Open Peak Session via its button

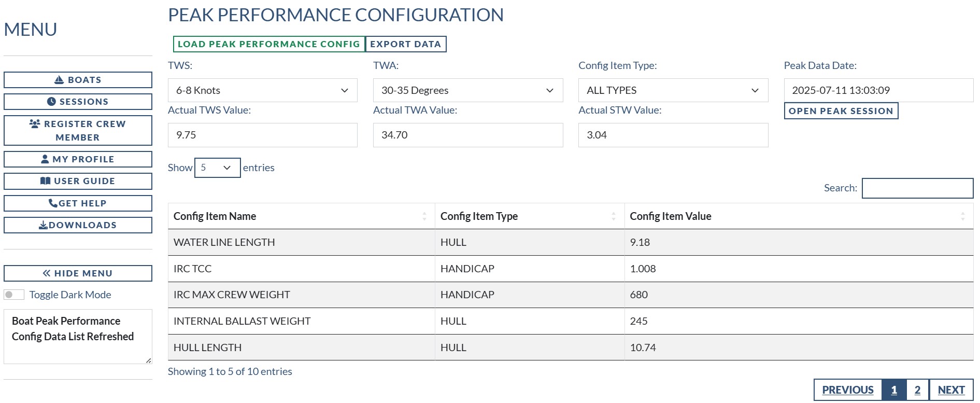pyautogui.click(x=841, y=111)
